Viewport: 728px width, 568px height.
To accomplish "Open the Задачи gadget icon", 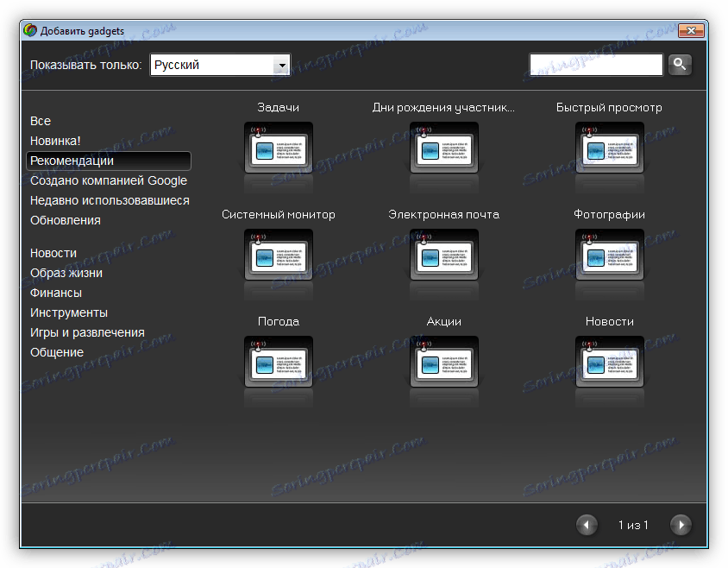I will (279, 148).
